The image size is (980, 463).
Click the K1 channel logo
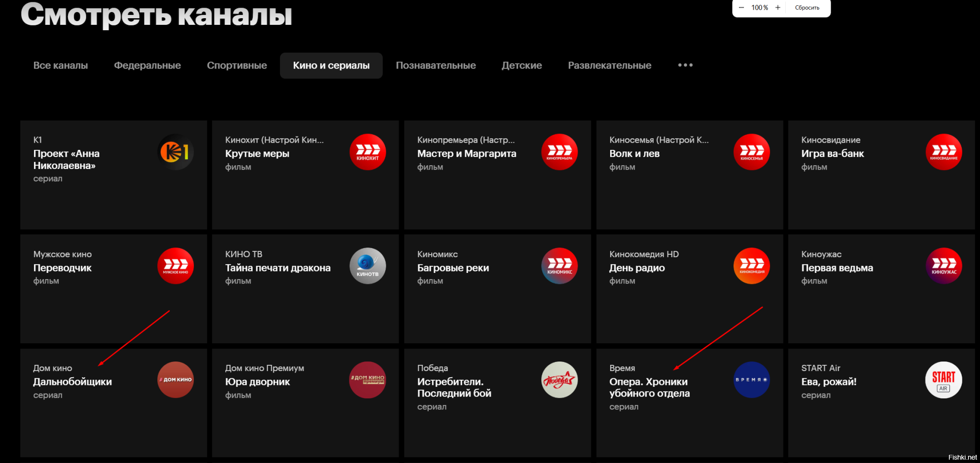[176, 152]
